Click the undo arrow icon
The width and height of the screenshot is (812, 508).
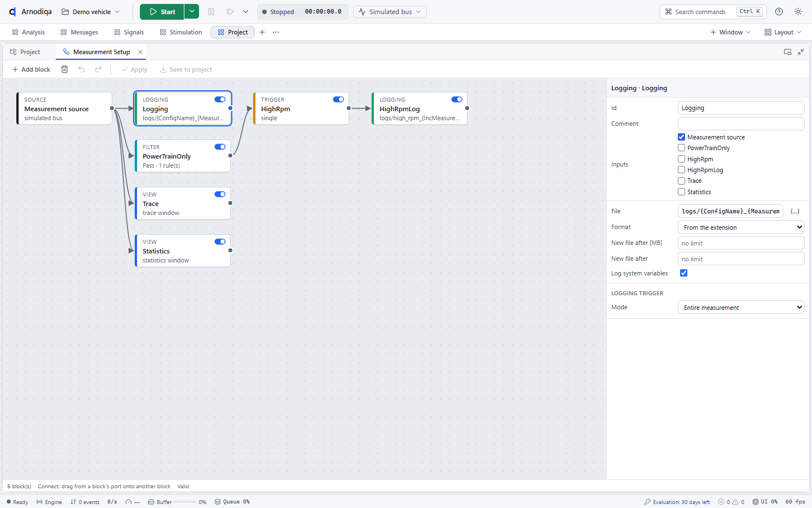82,69
